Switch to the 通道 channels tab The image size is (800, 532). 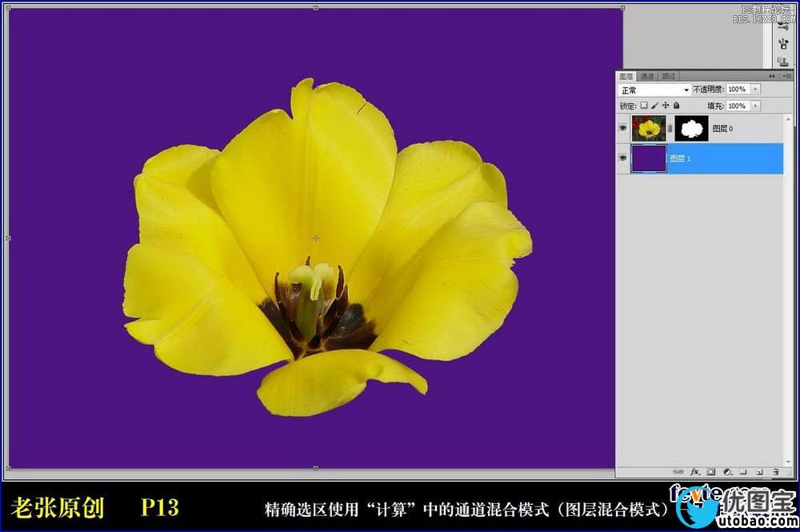click(646, 76)
